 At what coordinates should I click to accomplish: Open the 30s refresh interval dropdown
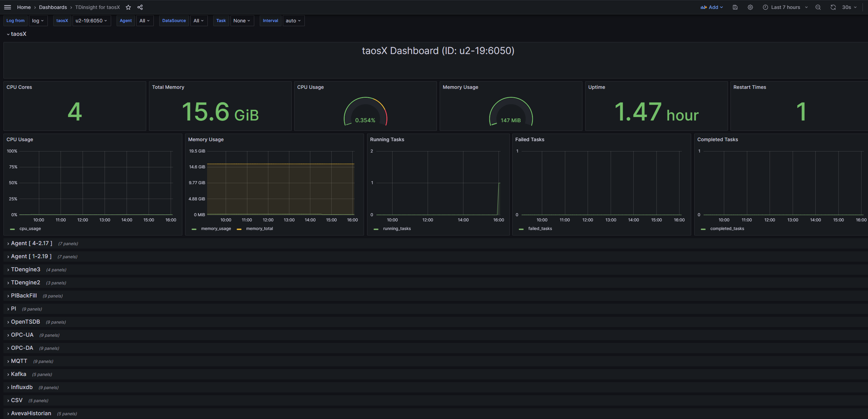pyautogui.click(x=849, y=7)
